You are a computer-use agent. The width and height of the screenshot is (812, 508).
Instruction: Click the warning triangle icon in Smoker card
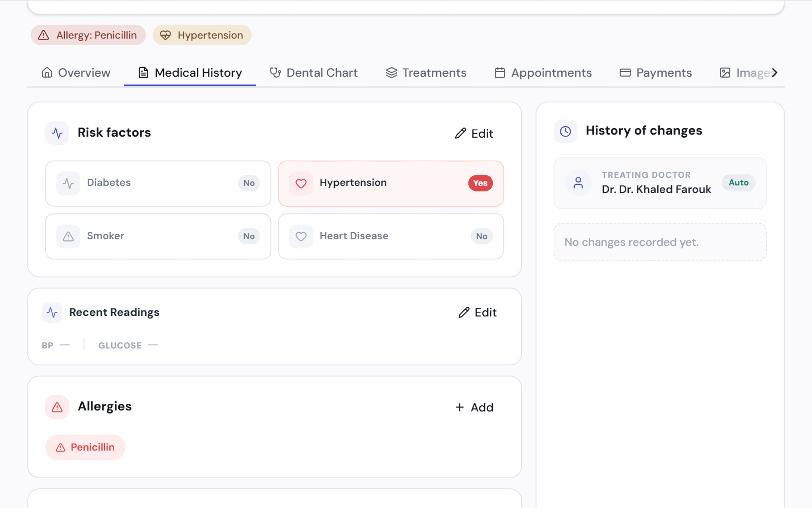[x=68, y=236]
